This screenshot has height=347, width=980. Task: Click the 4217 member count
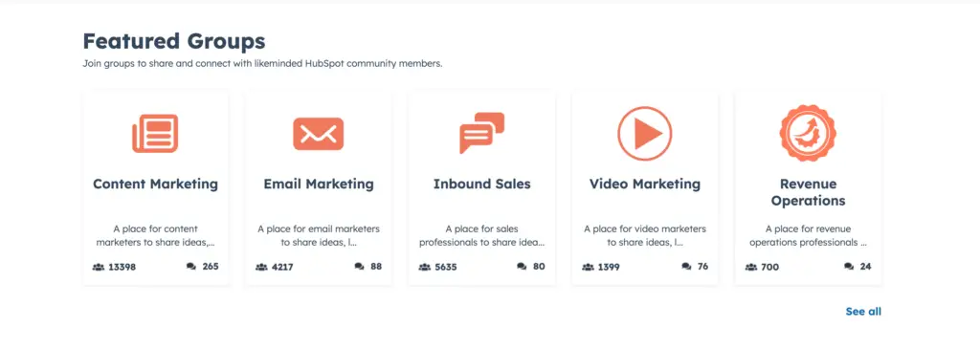[282, 267]
